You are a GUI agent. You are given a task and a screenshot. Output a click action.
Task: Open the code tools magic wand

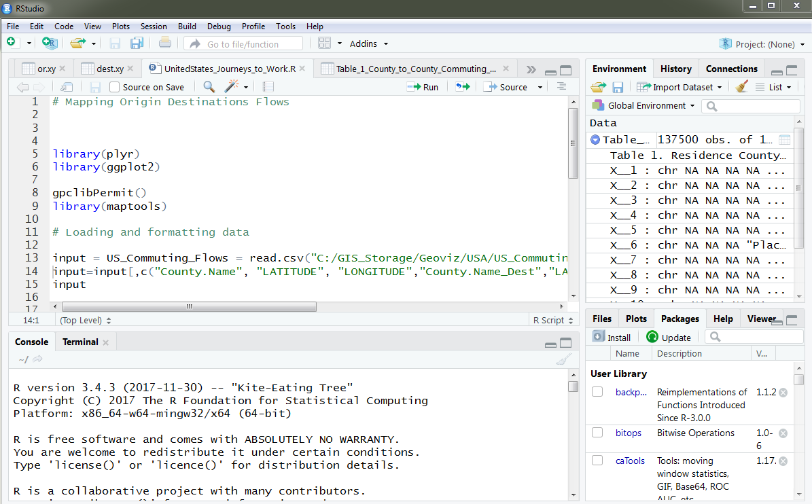(x=232, y=87)
